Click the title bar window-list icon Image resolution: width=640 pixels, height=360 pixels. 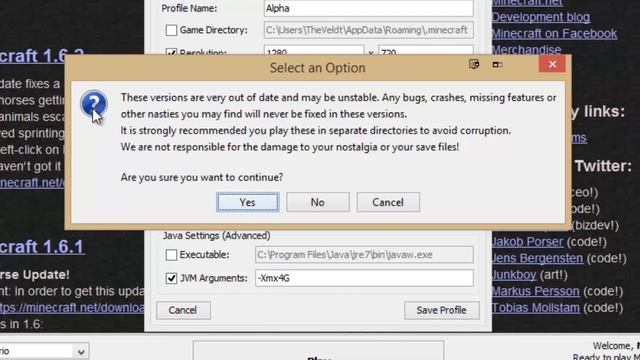coord(474,64)
